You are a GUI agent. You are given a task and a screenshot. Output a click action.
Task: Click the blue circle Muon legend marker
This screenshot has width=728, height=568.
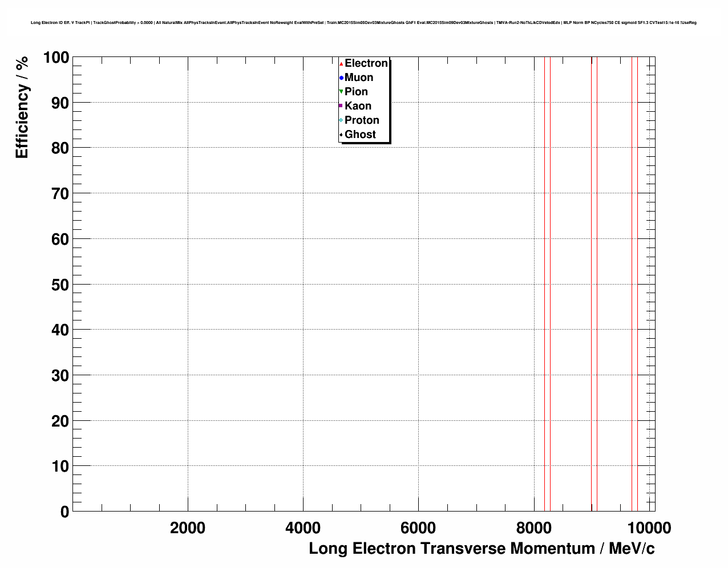pyautogui.click(x=341, y=78)
